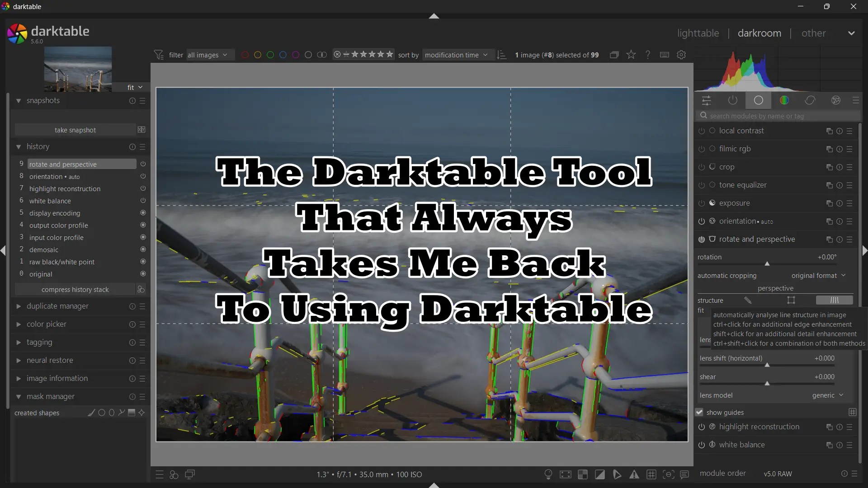Show quick access panel tab
Viewport: 868px width, 488px height.
(707, 100)
